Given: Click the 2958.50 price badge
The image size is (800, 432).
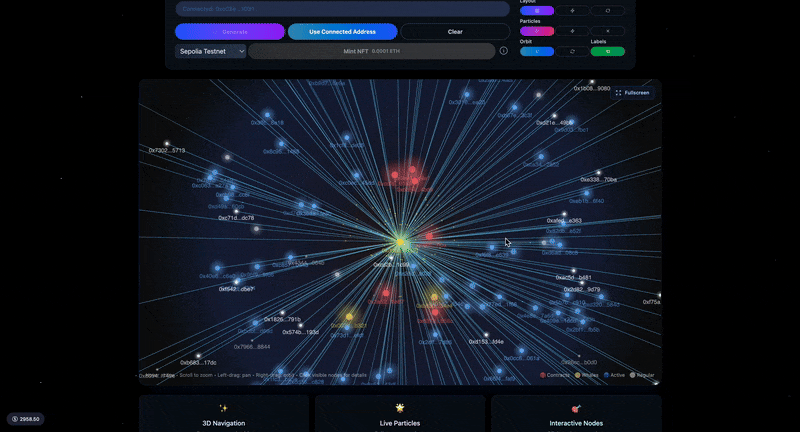Looking at the screenshot, I should coord(26,419).
